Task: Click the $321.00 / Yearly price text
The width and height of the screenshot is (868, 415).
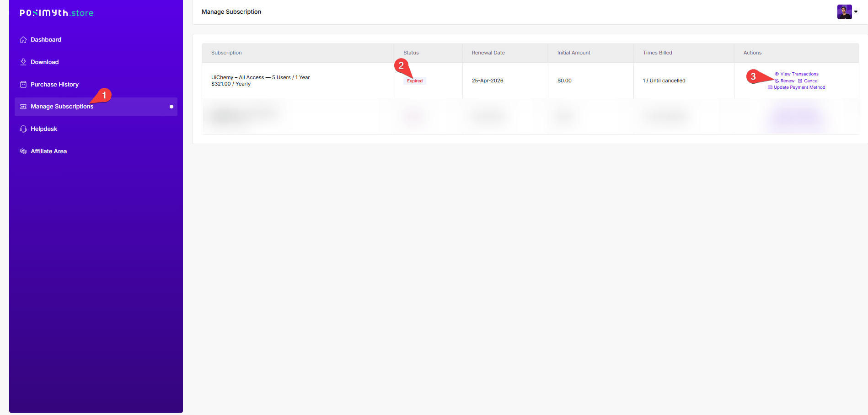Action: 231,84
